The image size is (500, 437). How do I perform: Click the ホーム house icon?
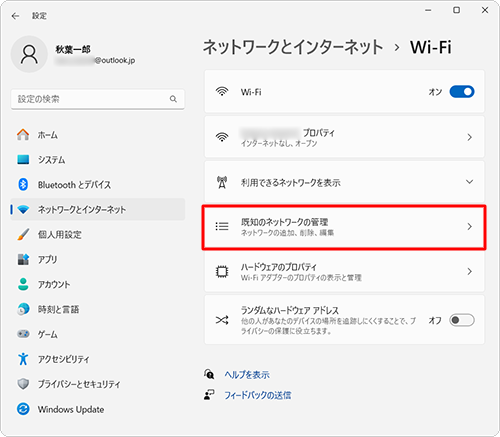[23, 135]
